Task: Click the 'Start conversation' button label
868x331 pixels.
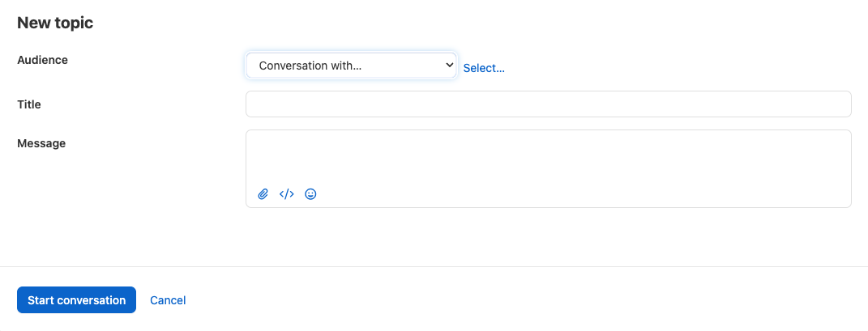Action: tap(76, 300)
